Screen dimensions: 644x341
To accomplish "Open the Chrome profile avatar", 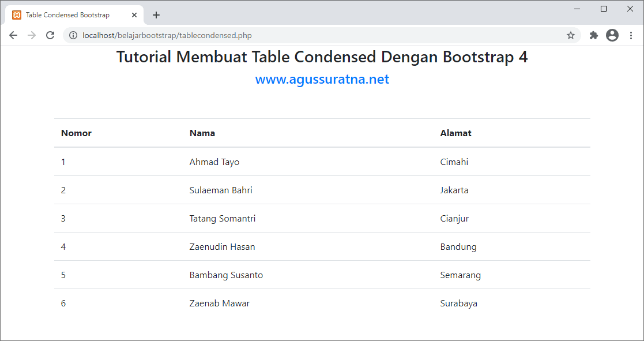I will click(612, 35).
